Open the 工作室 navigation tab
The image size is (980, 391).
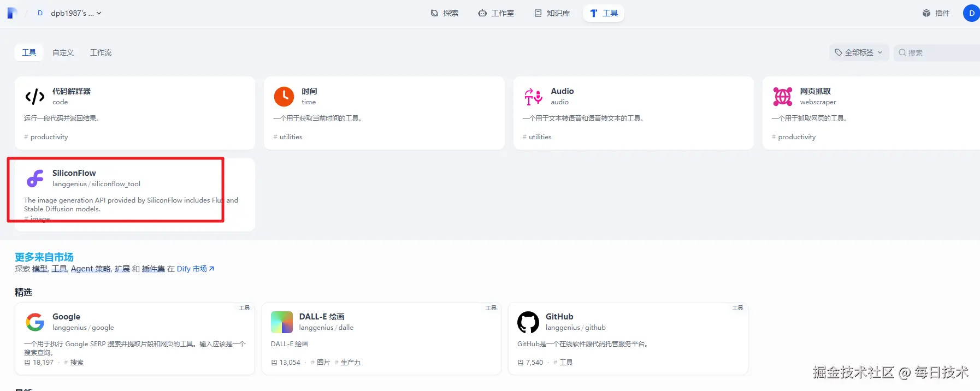pos(496,13)
